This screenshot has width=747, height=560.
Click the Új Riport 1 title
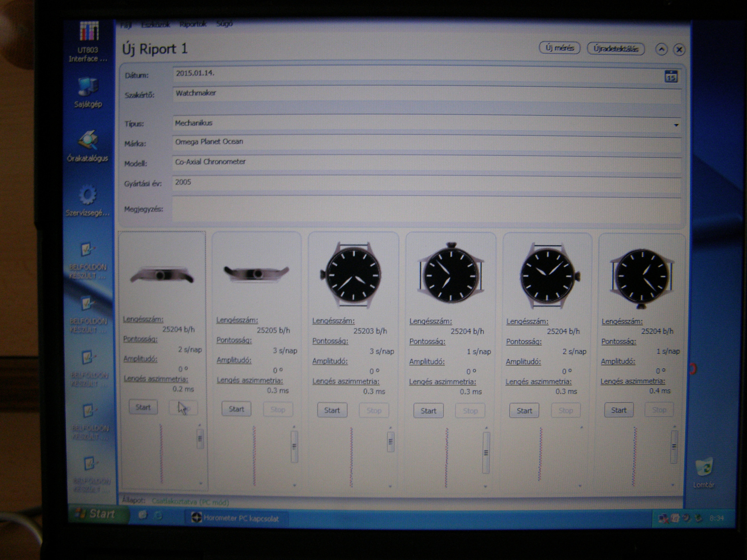[x=155, y=49]
